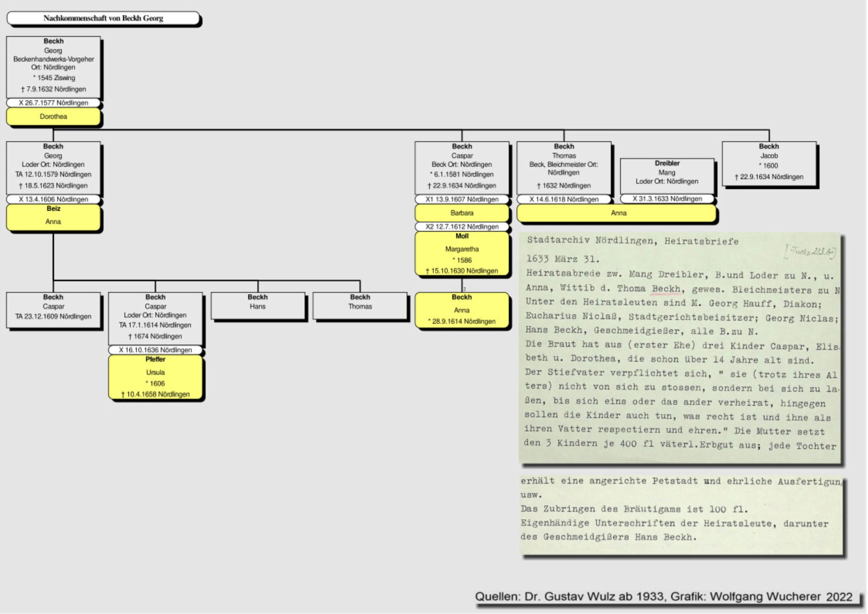Click Beckh Georg Loder born 1579 box
This screenshot has height=614, width=868.
tap(53, 168)
